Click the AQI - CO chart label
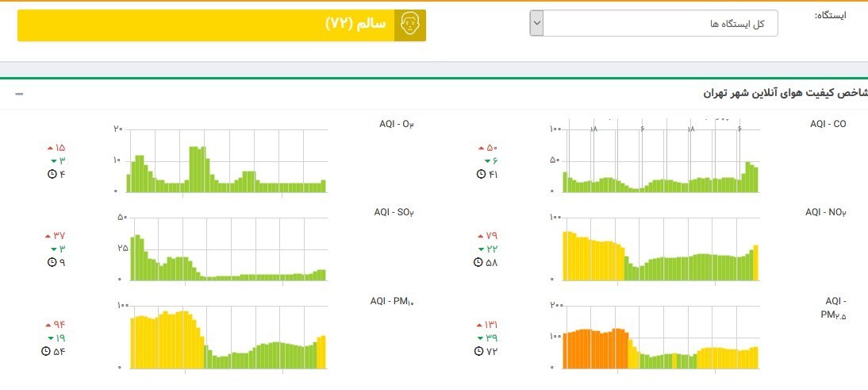Viewport: 868px width, 390px height. [x=828, y=124]
